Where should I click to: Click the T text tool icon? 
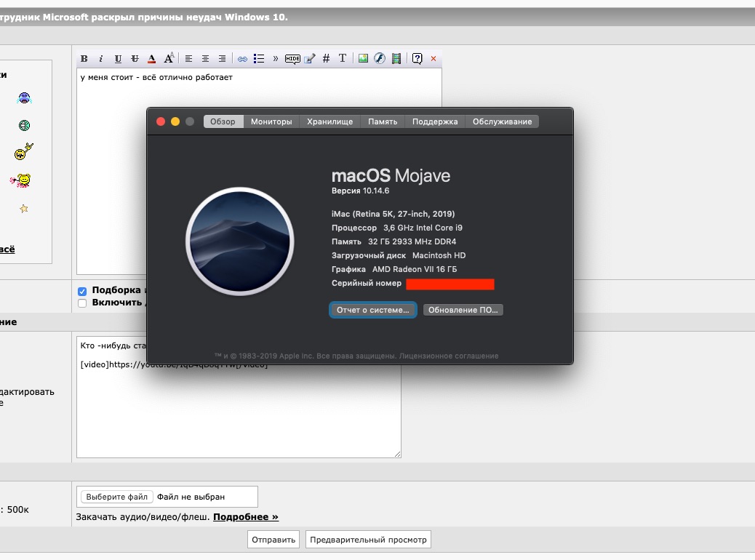point(343,58)
